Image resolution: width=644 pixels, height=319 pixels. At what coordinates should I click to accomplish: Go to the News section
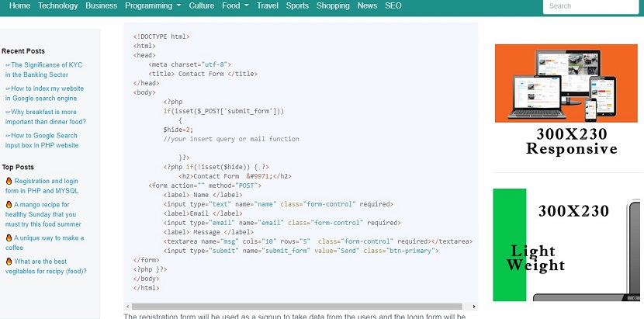(367, 5)
